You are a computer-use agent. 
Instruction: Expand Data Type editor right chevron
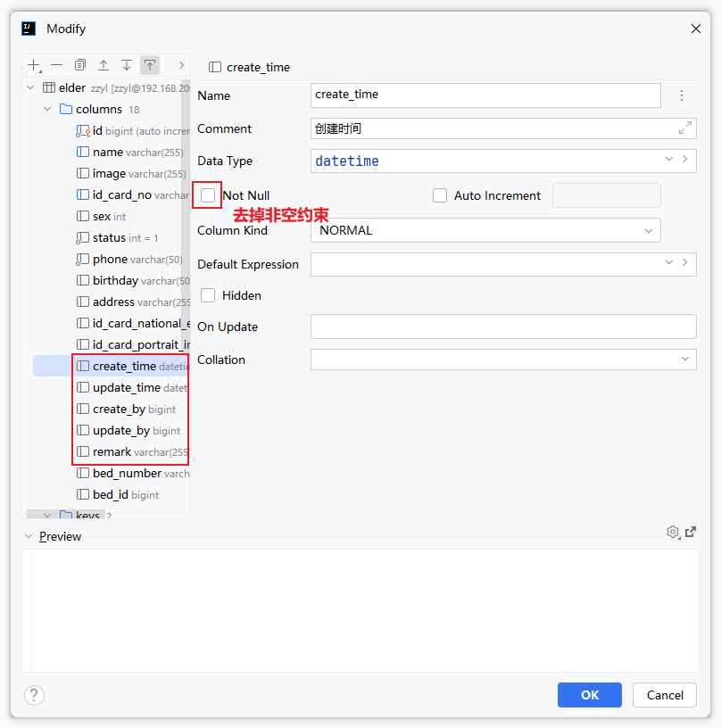click(685, 159)
